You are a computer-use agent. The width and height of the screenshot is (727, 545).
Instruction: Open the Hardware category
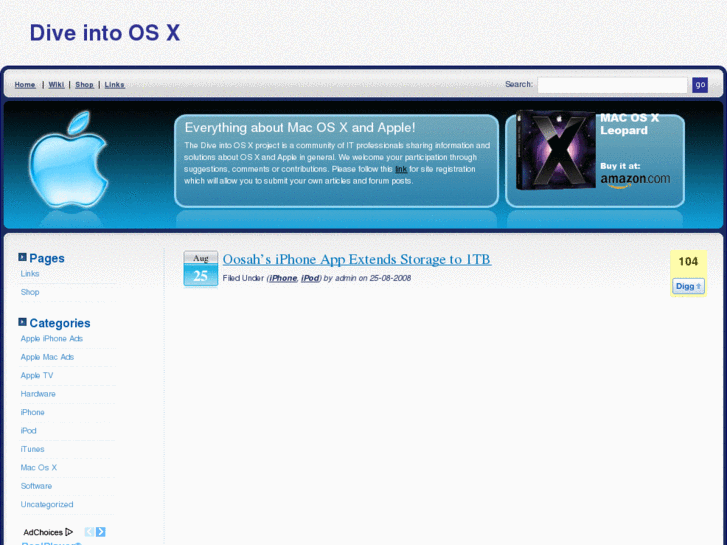(x=38, y=394)
